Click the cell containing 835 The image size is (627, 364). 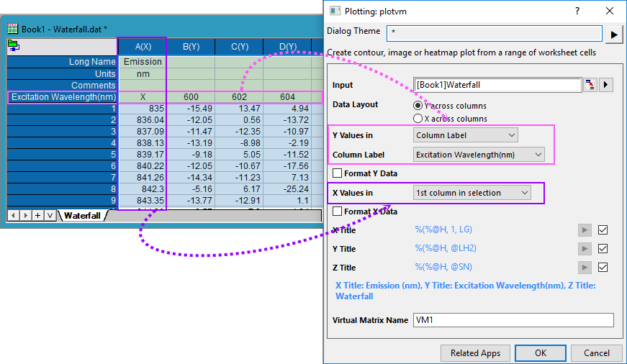[x=143, y=109]
